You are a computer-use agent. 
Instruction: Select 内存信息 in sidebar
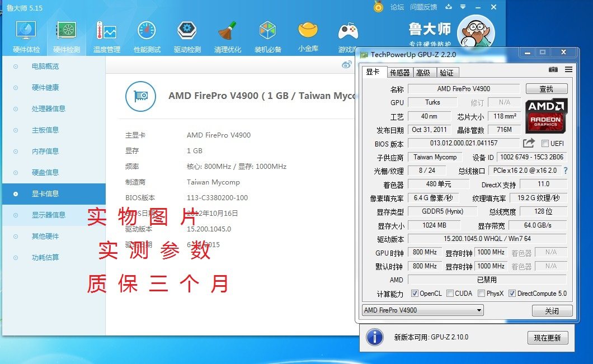[x=54, y=151]
